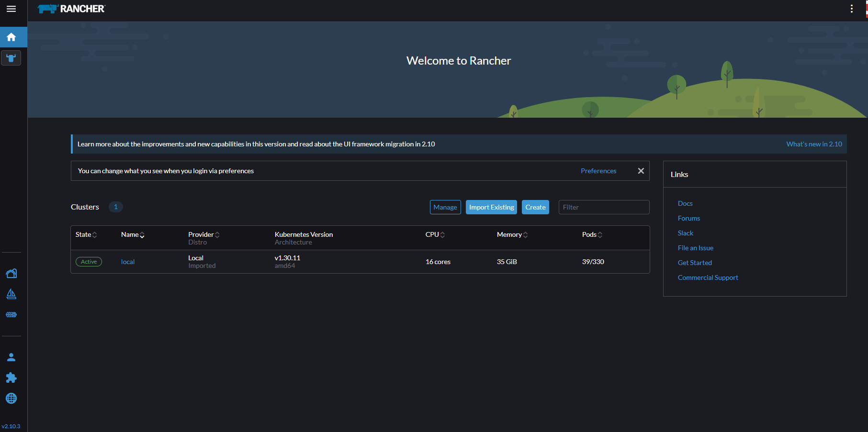Viewport: 868px width, 432px height.
Task: Open Extensions puzzle piece icon
Action: click(x=11, y=378)
